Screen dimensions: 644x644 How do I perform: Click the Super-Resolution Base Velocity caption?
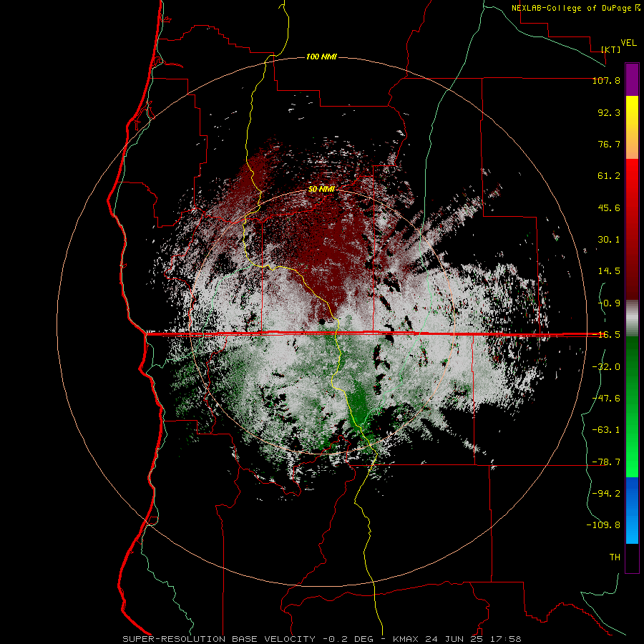pyautogui.click(x=219, y=639)
